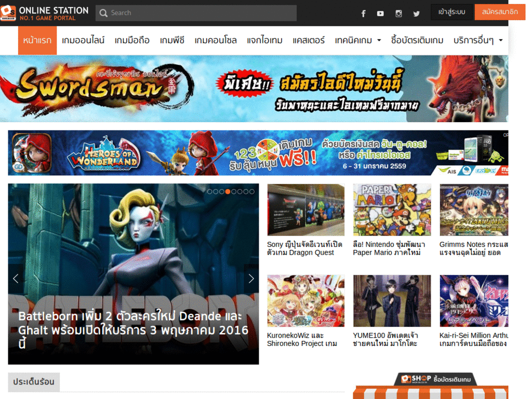The image size is (532, 399).
Task: Open the Dragon Quest event thumbnail
Action: point(305,210)
